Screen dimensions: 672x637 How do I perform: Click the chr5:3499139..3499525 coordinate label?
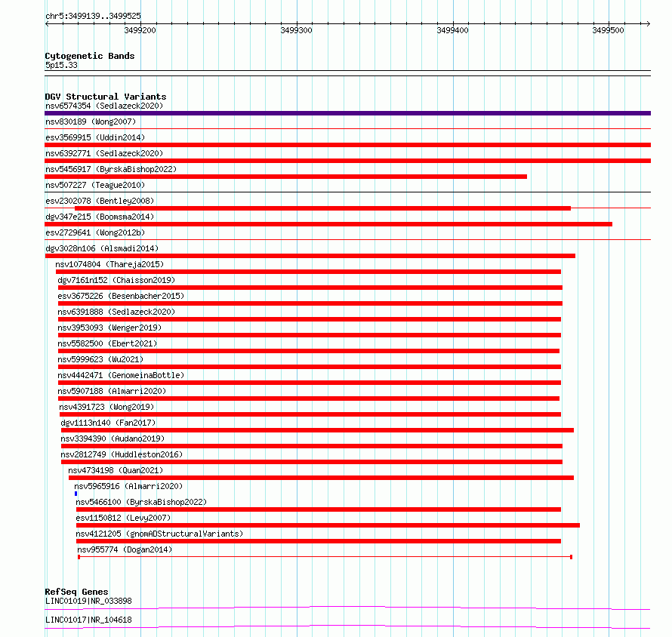[93, 16]
